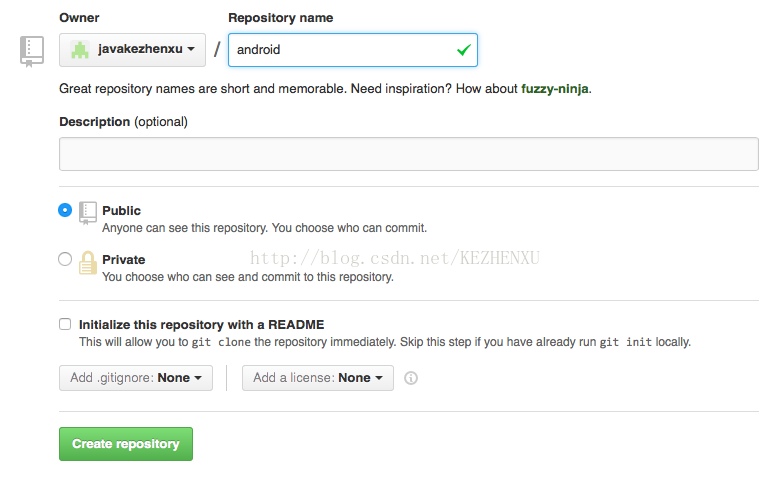Use the fuzzy-ninja name suggestion
770x494 pixels.
(x=554, y=89)
